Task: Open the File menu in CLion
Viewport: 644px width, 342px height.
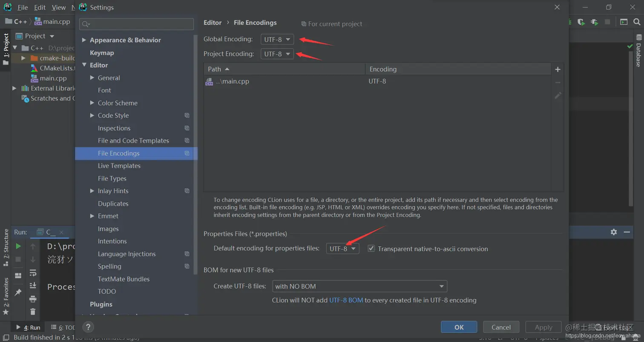Action: (x=23, y=7)
